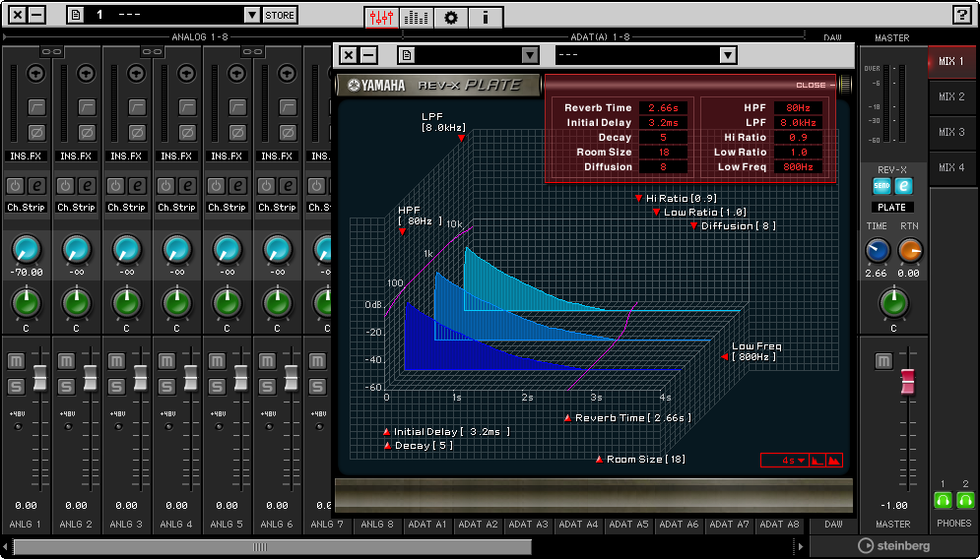
Task: Open REV-X preset name dropdown arrow
Action: pyautogui.click(x=728, y=55)
